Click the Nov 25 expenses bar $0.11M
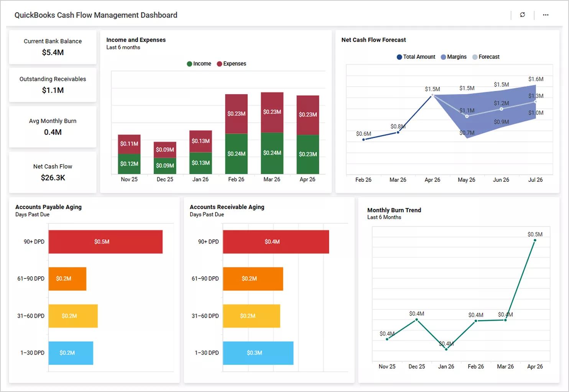This screenshot has height=392, width=569. click(129, 144)
